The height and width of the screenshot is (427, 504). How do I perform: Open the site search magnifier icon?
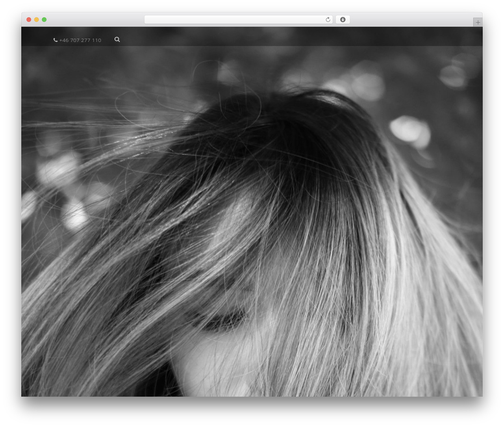(x=117, y=39)
